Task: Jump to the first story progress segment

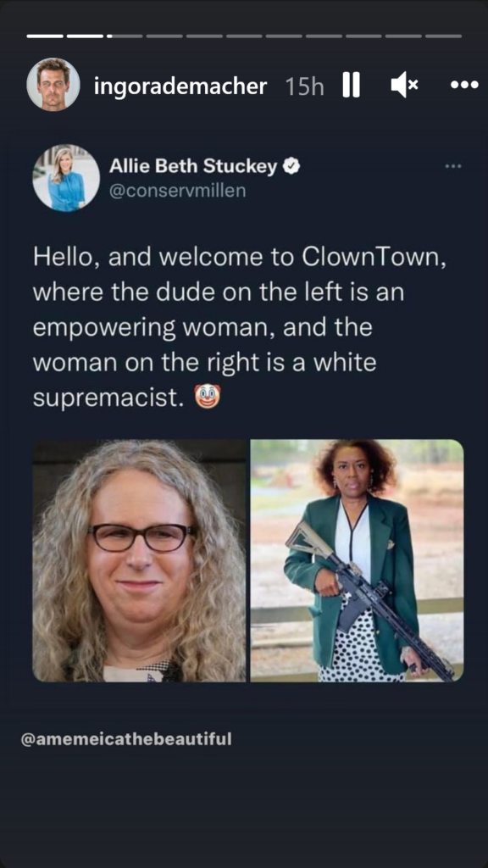Action: [x=45, y=36]
